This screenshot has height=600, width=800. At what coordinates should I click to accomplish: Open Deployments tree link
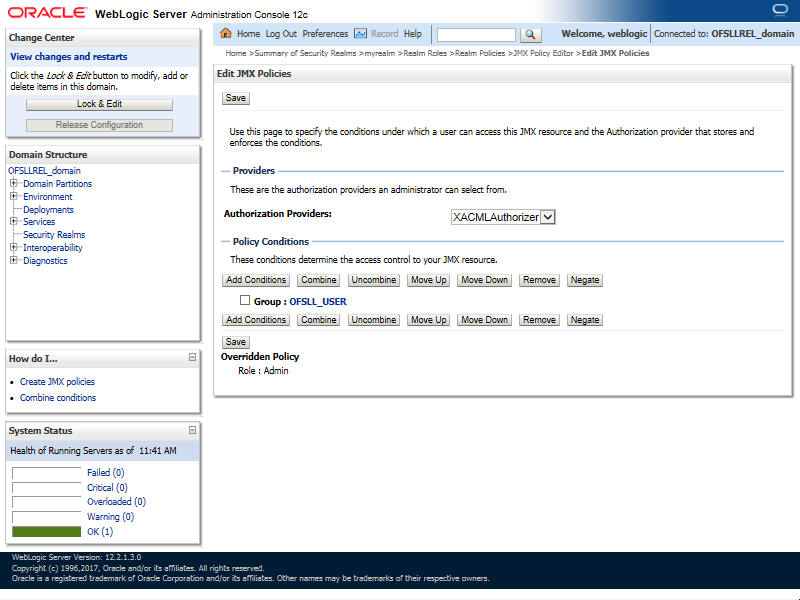tap(48, 210)
